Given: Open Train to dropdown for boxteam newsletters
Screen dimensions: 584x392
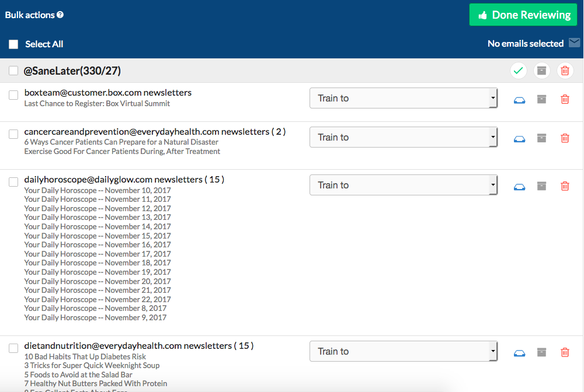Looking at the screenshot, I should click(x=404, y=98).
